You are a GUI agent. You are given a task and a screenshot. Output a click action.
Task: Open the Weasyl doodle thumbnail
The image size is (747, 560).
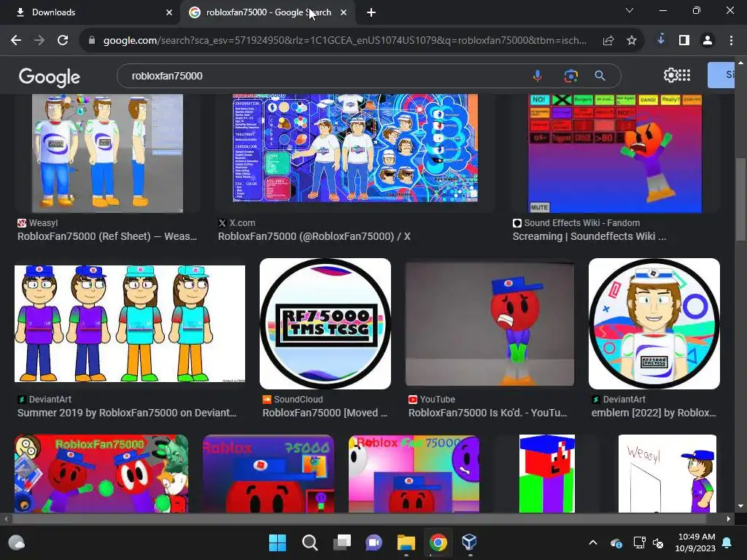(x=667, y=473)
